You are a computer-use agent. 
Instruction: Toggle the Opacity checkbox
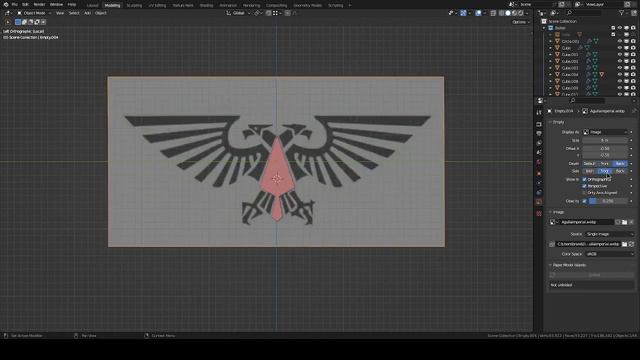(x=584, y=201)
